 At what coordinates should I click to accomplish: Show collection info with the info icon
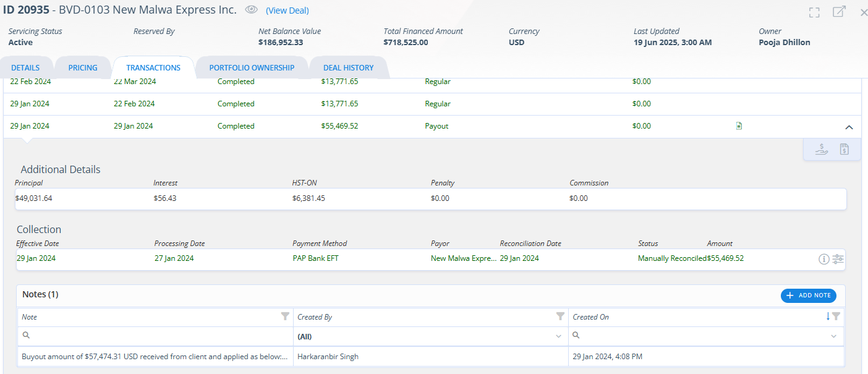[x=823, y=260]
